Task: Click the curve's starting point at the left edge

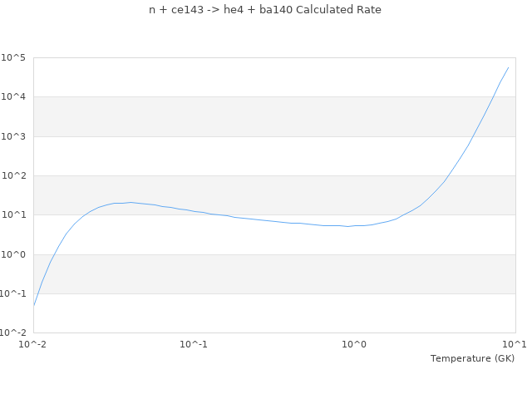Action: click(x=34, y=305)
